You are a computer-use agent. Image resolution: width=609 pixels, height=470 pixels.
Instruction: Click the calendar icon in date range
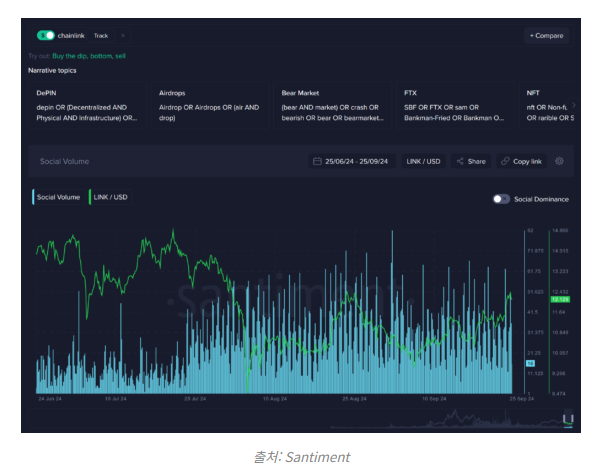pyautogui.click(x=317, y=161)
